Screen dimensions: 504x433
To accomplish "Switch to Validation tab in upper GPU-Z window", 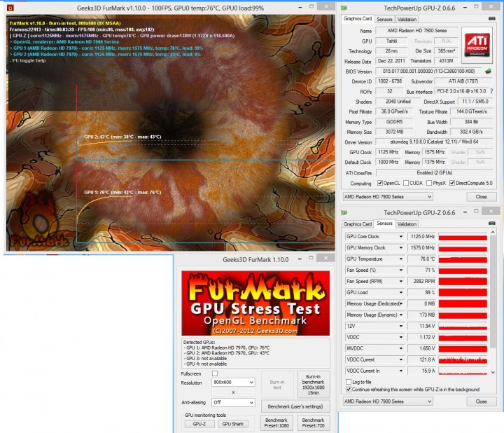I will tap(407, 20).
